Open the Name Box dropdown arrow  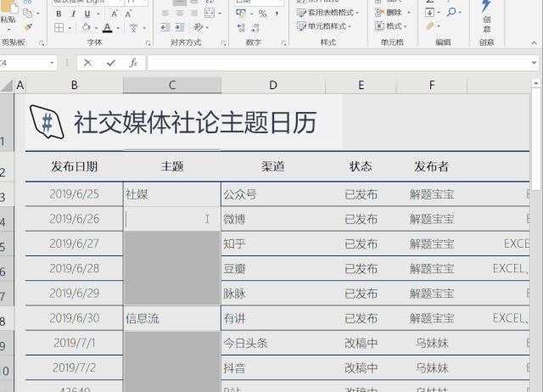tap(52, 63)
